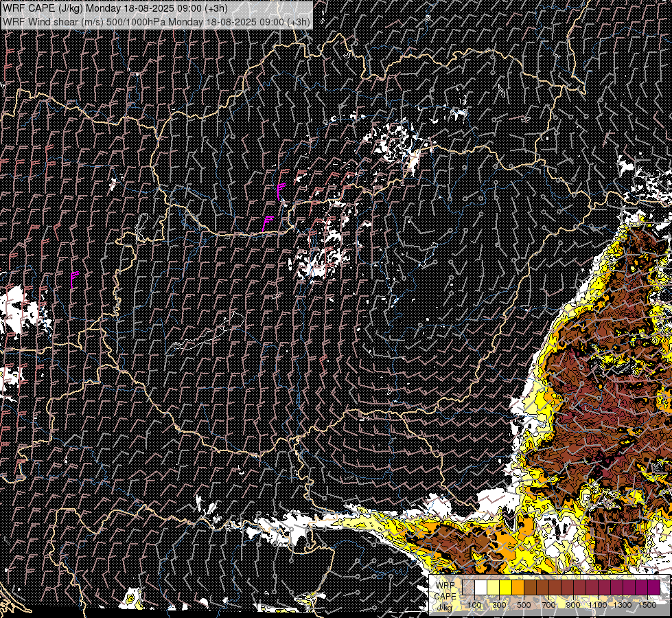Click the 300 label in the legend
The height and width of the screenshot is (618, 672).
499,605
